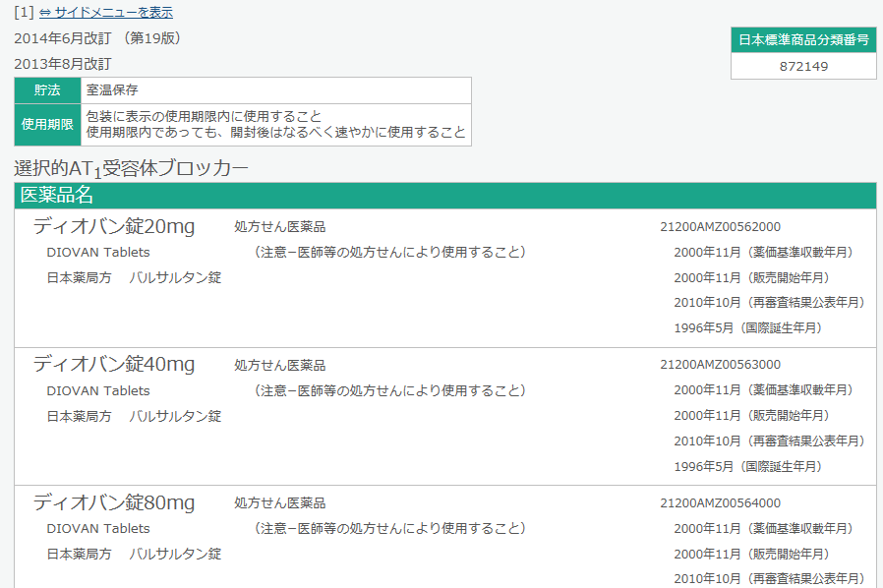Select approval number 21200AMZ00563000
This screenshot has width=883, height=588.
[x=720, y=365]
